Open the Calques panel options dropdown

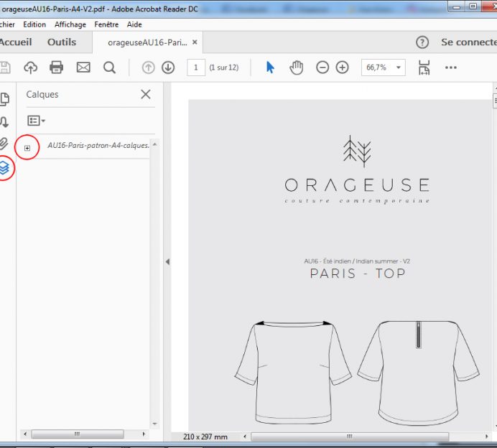36,121
